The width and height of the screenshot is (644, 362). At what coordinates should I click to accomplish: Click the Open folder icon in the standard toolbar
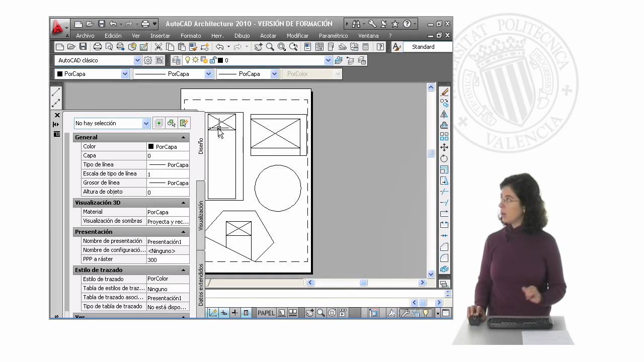point(71,47)
